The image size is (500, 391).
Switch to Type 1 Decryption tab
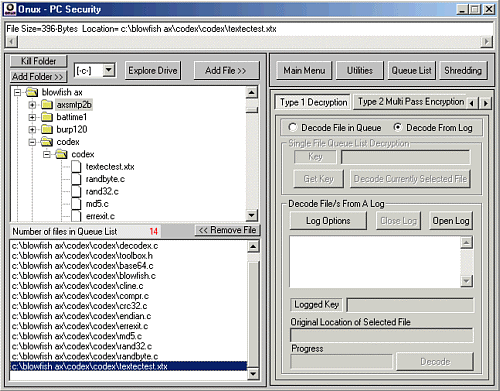313,102
